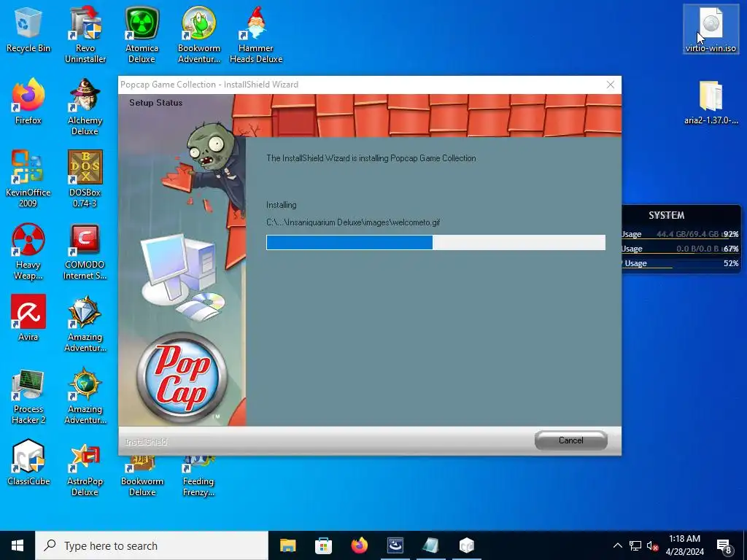747x560 pixels.
Task: Launch Revo Uninstaller from the desktop
Action: [85, 34]
